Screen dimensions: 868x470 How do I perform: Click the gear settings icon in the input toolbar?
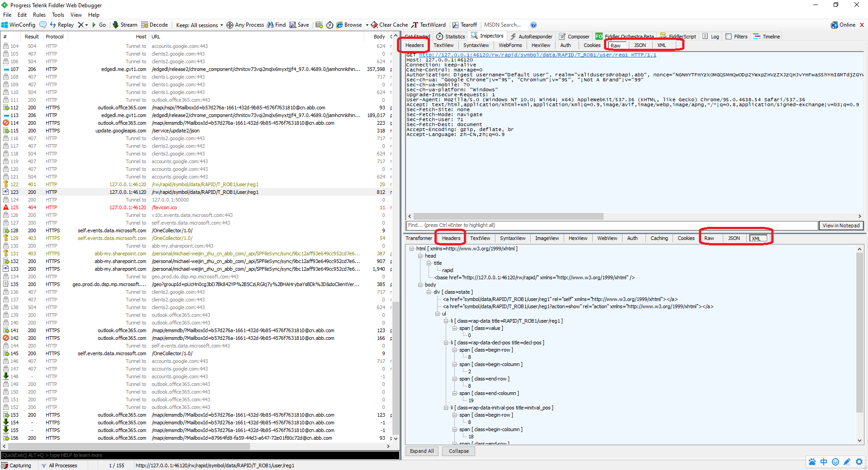[859, 462]
